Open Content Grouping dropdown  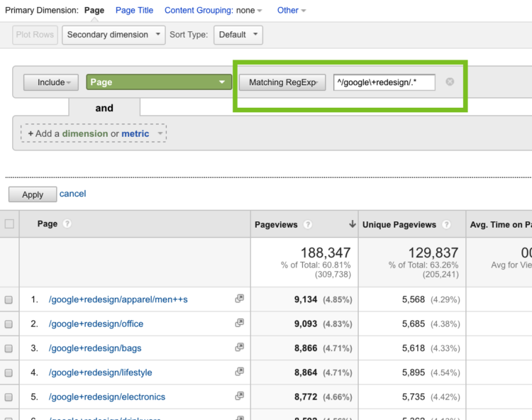(213, 11)
